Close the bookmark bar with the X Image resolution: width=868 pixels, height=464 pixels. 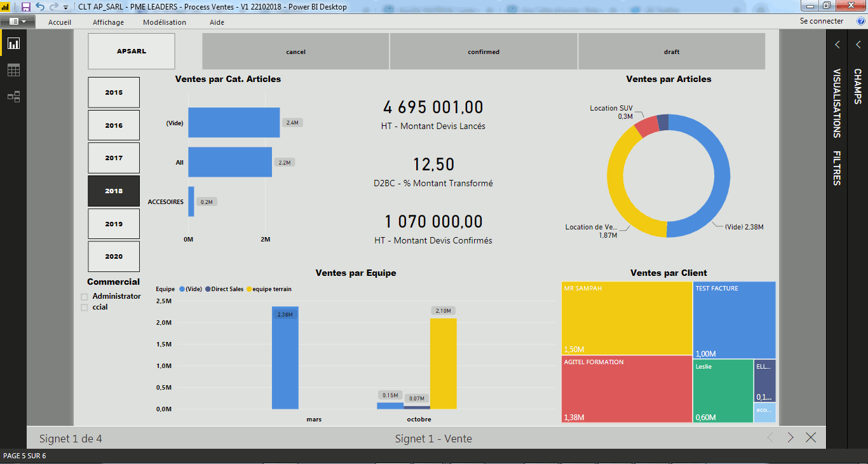click(x=810, y=438)
